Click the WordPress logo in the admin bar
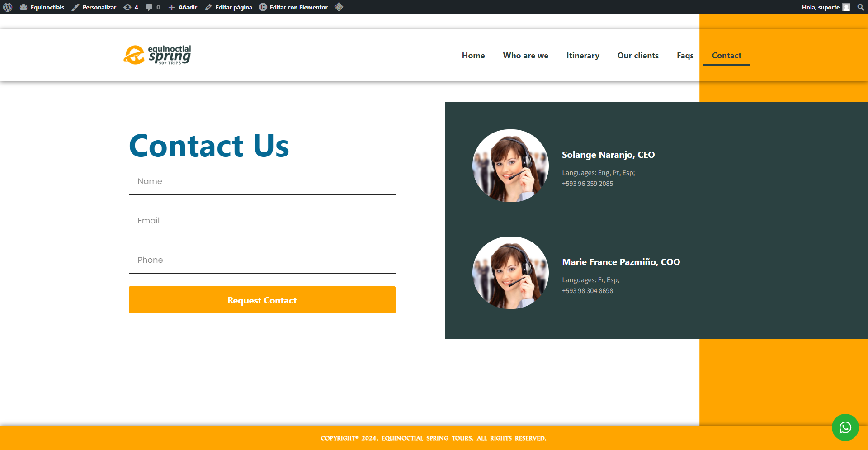This screenshot has width=868, height=450. (x=8, y=7)
